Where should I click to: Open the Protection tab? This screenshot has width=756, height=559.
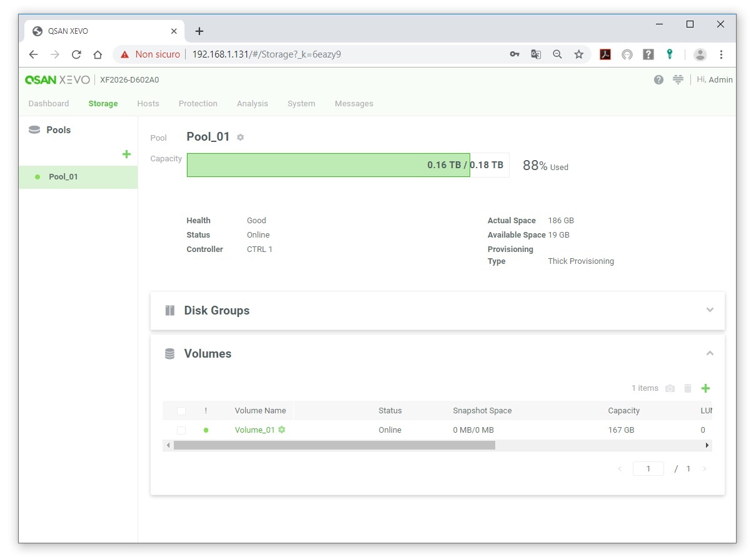[198, 104]
